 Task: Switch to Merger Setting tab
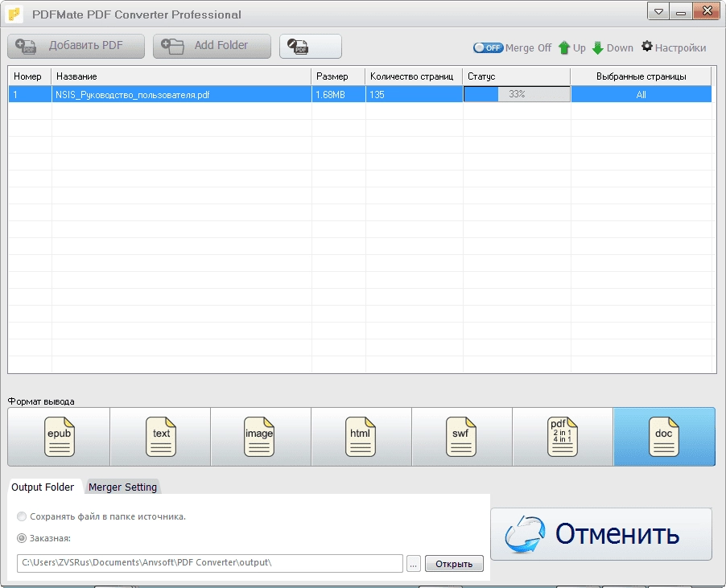point(122,487)
